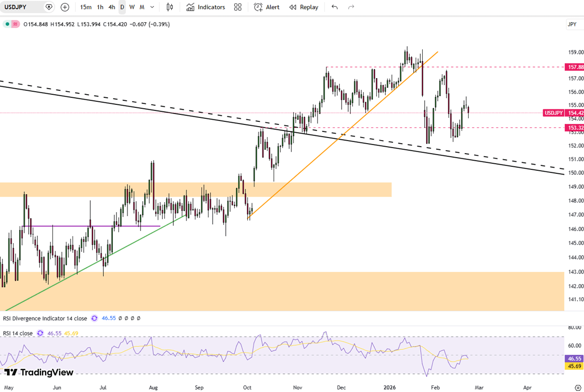Switch to the weekly W timeframe
The height and width of the screenshot is (392, 584).
[x=132, y=7]
